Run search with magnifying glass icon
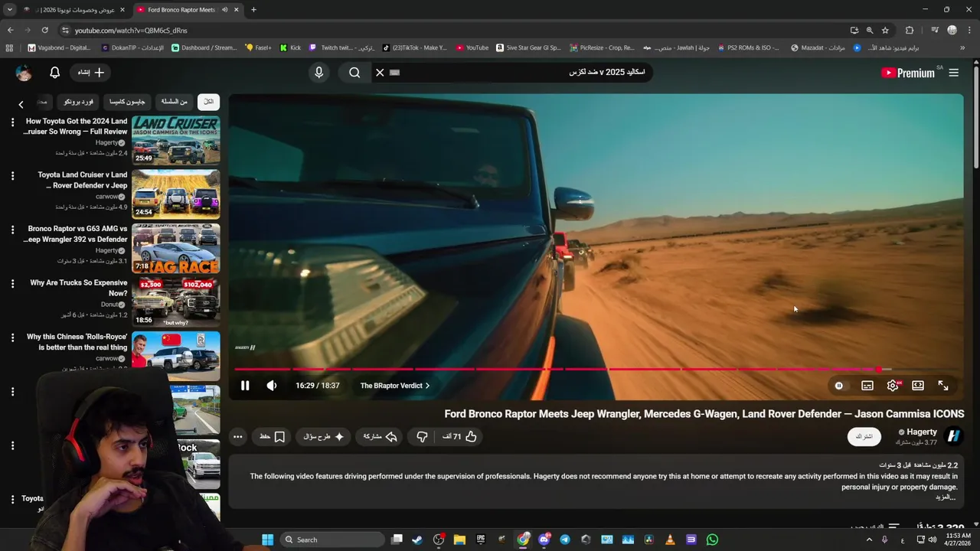Viewport: 980px width, 551px height. tap(354, 72)
